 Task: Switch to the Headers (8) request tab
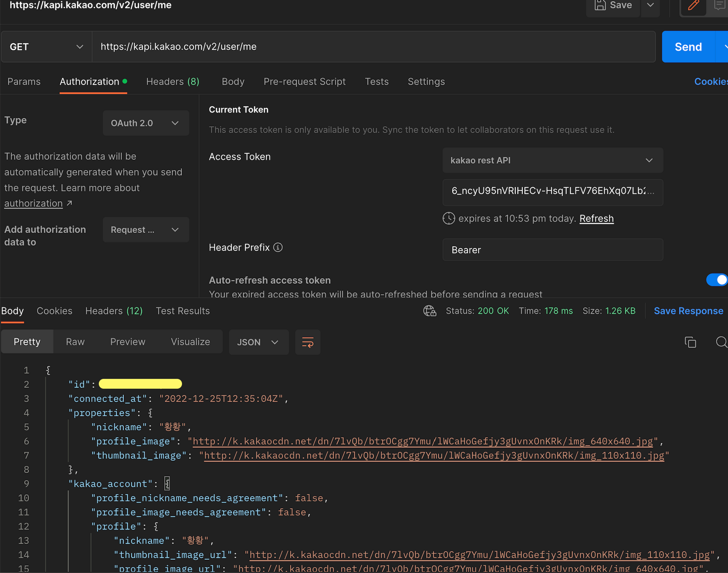(173, 82)
